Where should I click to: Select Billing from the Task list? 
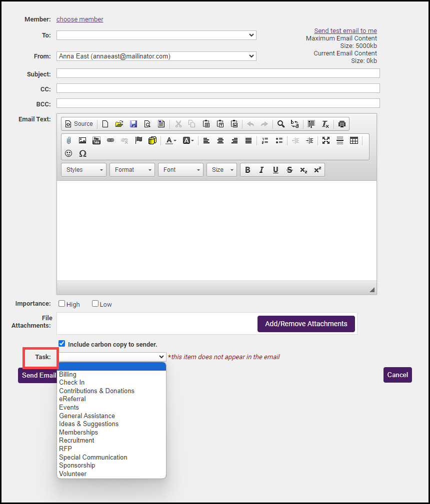(x=68, y=374)
